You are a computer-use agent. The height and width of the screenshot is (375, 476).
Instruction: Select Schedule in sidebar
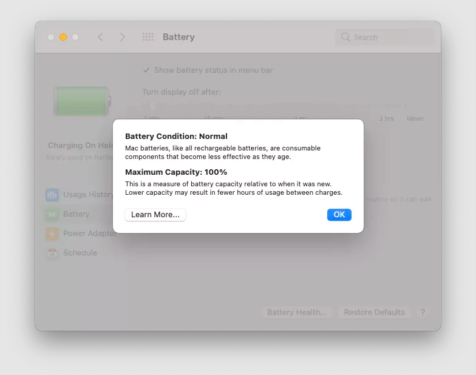click(x=72, y=253)
